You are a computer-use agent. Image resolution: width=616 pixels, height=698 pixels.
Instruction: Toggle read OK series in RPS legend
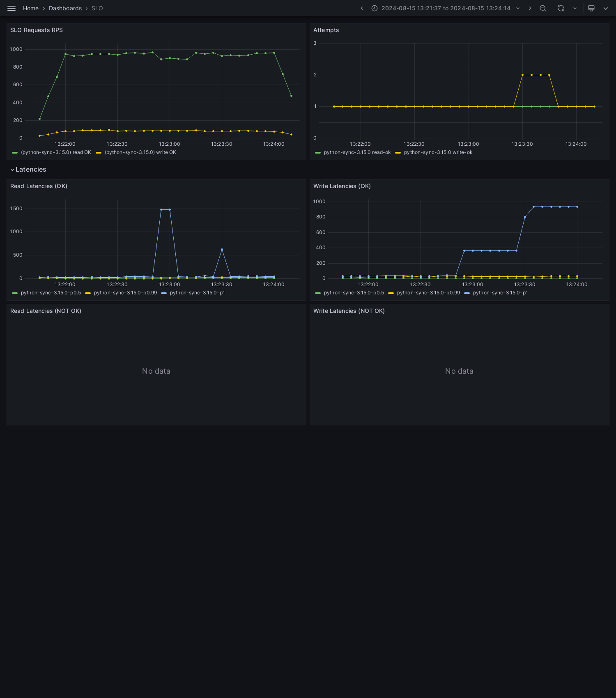point(56,152)
